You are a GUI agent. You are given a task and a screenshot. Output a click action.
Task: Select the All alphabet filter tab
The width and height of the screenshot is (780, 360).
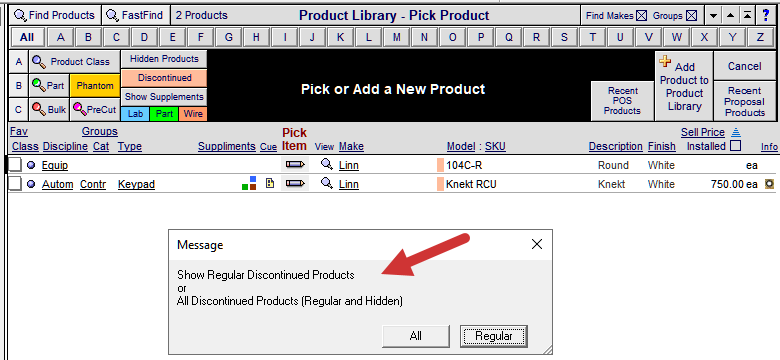coord(27,37)
